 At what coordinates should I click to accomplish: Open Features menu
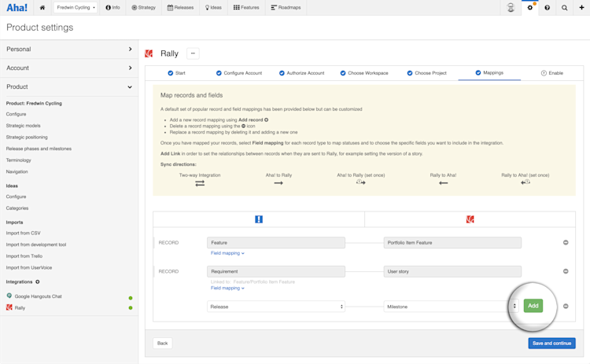(246, 8)
